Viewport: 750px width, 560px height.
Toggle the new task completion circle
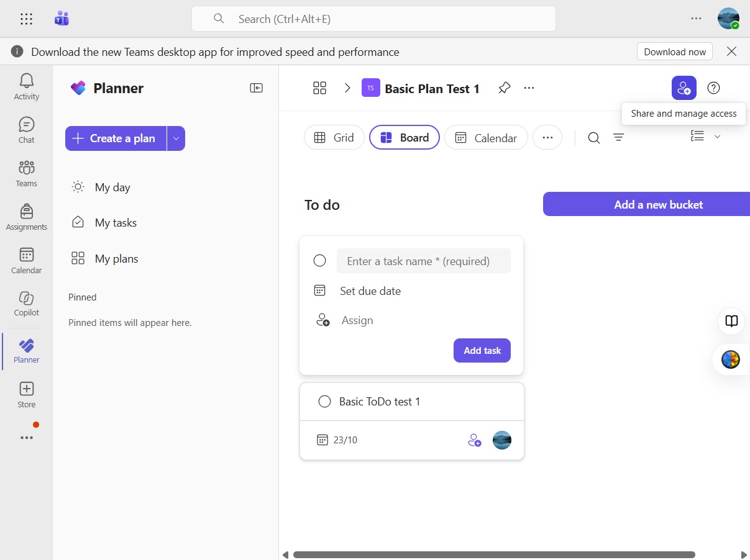[x=319, y=261]
